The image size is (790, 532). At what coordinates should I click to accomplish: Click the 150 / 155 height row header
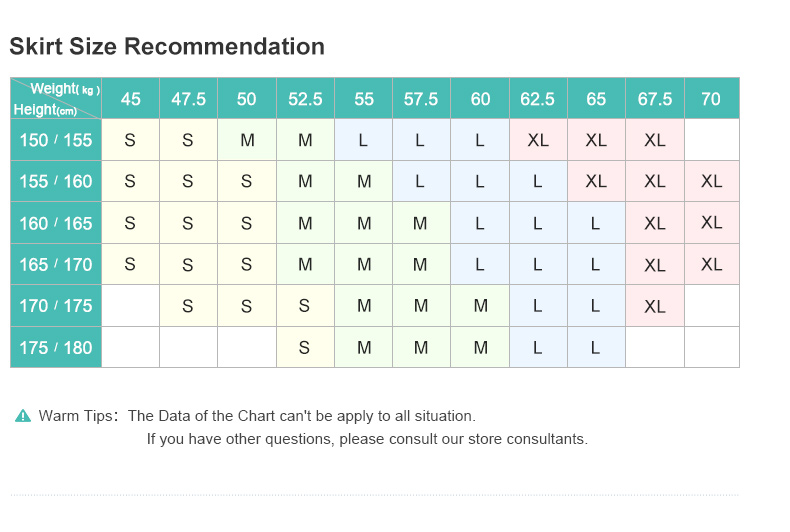56,140
